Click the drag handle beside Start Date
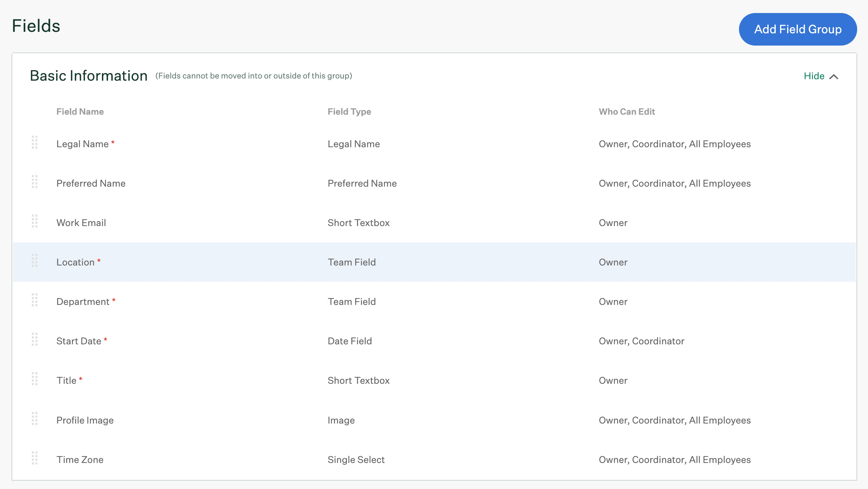Viewport: 868px width, 489px height. click(35, 339)
